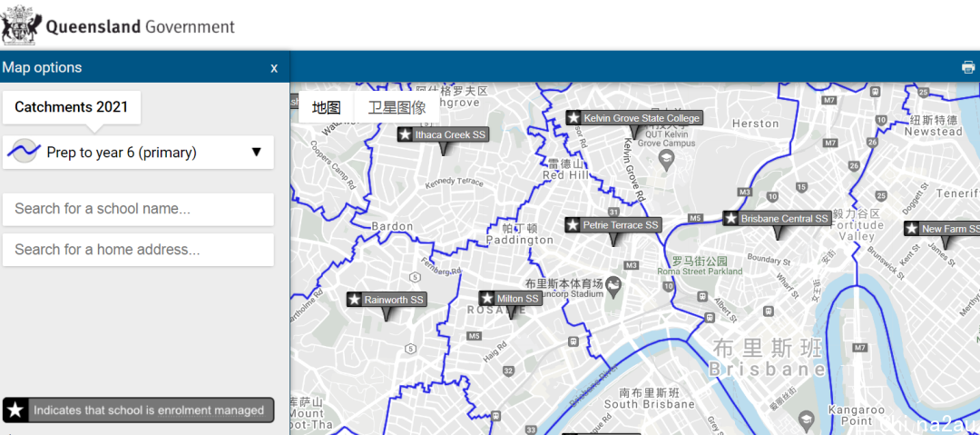Click the enrolment managed star legend icon
980x435 pixels.
point(15,410)
